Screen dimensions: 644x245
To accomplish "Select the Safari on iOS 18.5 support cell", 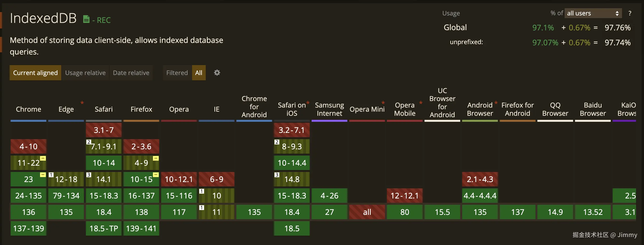I will (x=292, y=228).
